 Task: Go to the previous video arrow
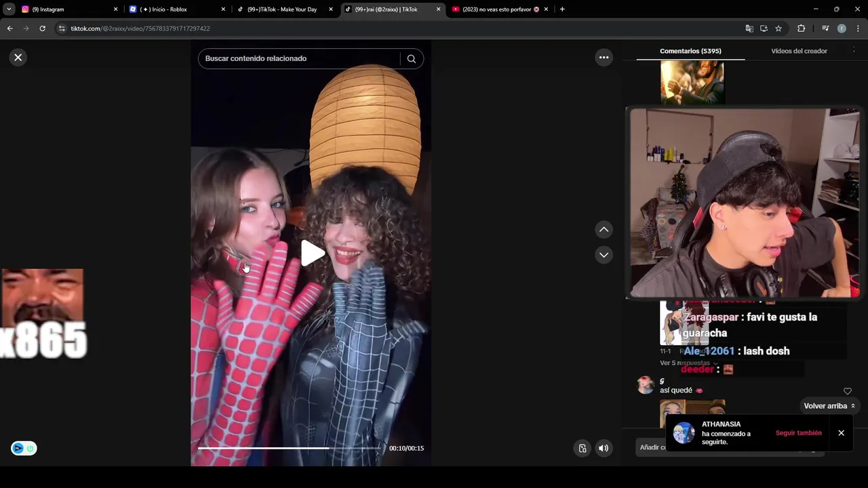pos(604,230)
